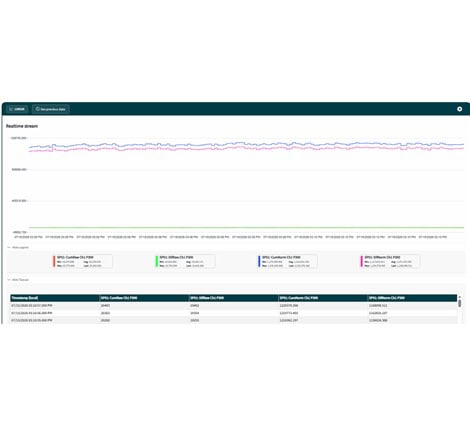Toggle the blue-marked series legend card
The width and height of the screenshot is (470, 421).
point(288,261)
